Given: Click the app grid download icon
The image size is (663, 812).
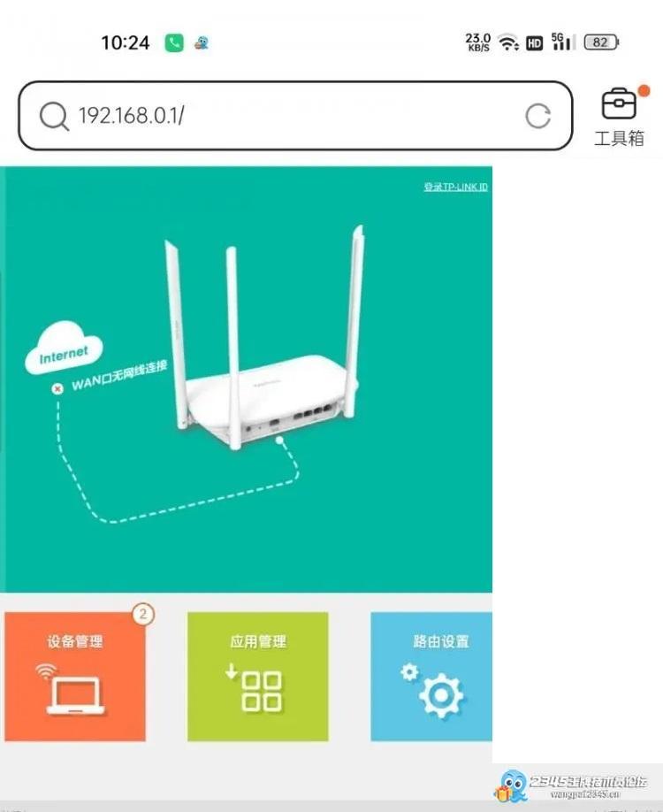Looking at the screenshot, I should tap(254, 687).
